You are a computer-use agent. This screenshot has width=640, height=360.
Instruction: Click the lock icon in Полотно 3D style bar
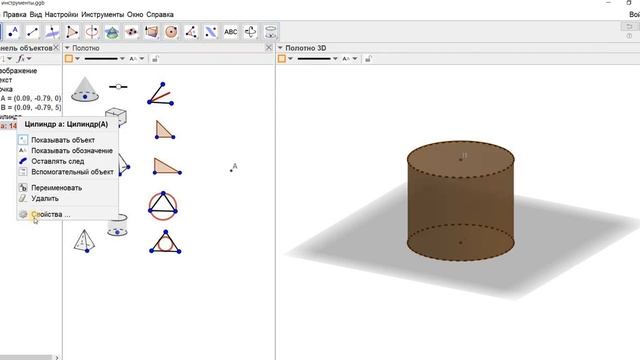(x=368, y=59)
